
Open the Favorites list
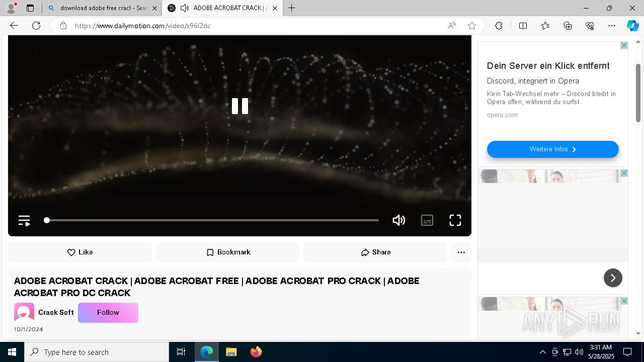(545, 26)
